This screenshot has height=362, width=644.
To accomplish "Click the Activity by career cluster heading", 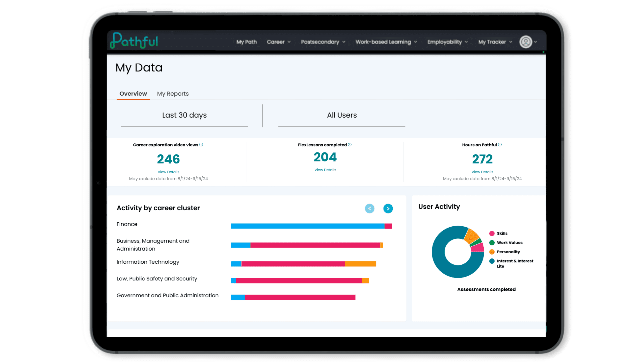I will (x=158, y=208).
